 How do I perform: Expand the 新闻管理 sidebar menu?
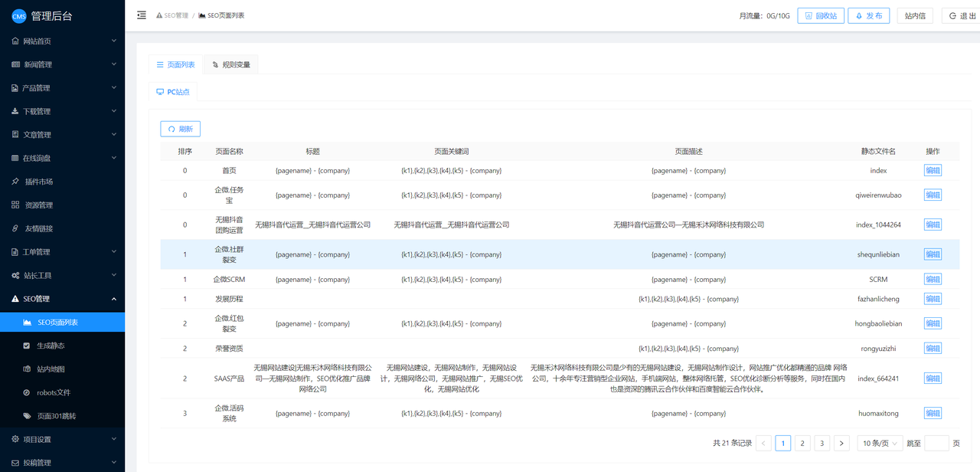coord(62,64)
